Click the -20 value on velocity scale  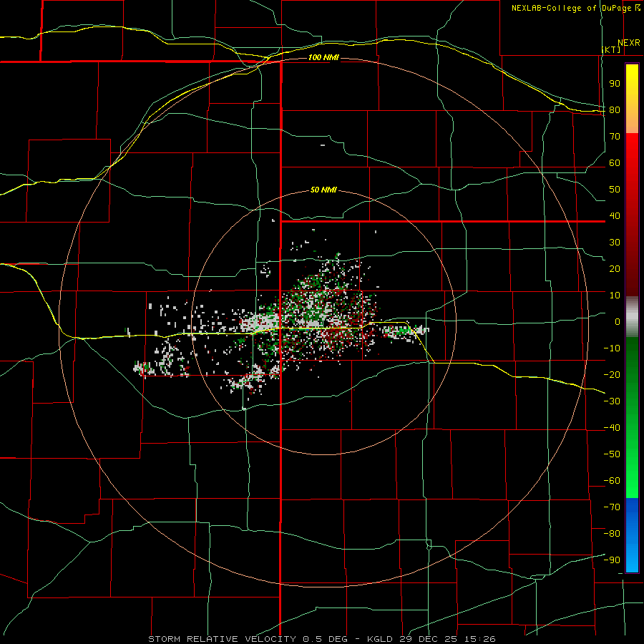tap(612, 374)
